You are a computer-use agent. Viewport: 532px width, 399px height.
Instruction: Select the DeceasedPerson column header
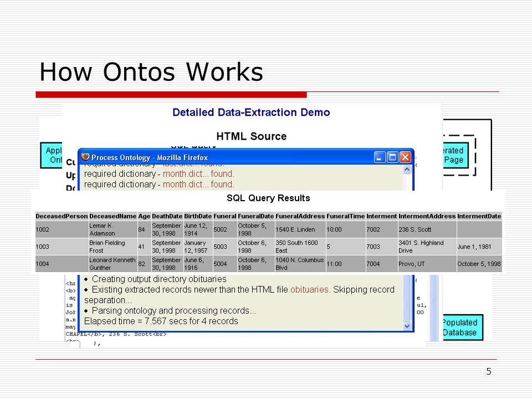[62, 216]
